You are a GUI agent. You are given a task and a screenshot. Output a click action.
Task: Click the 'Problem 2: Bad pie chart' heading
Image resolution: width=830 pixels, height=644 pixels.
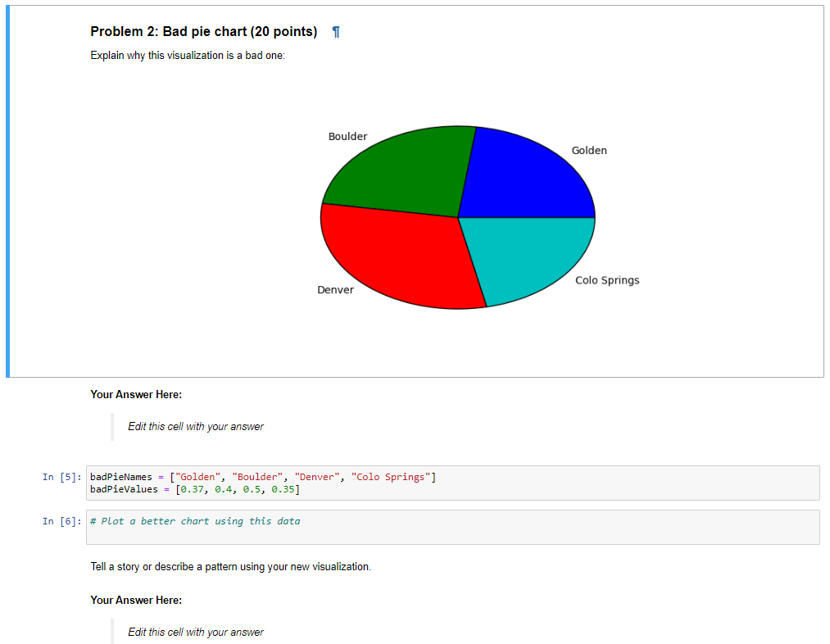click(202, 31)
